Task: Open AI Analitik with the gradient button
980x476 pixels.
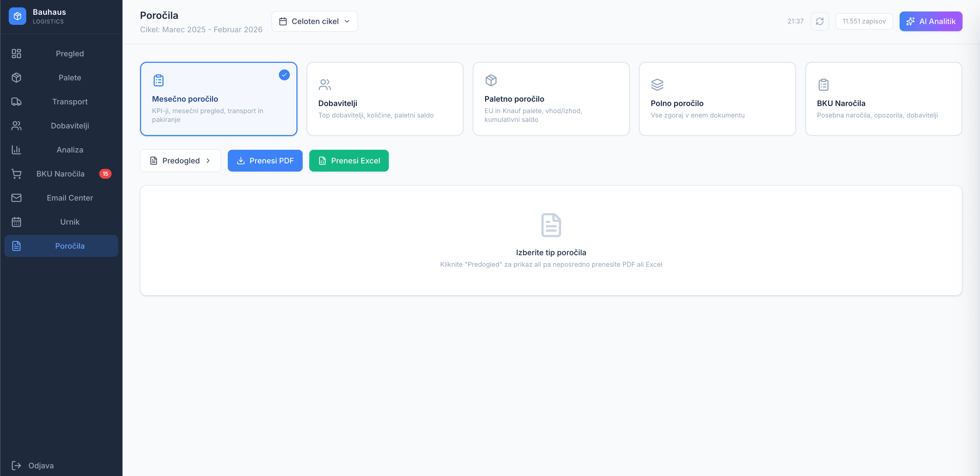Action: point(931,21)
